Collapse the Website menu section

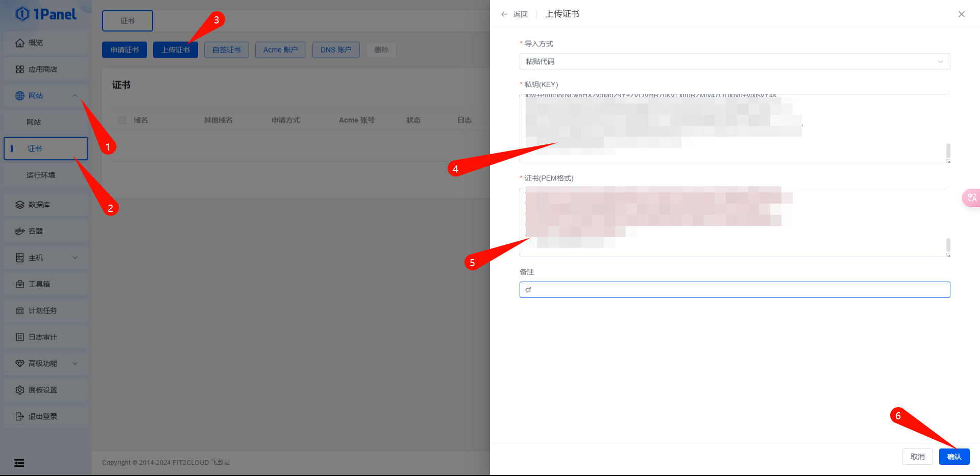coord(75,96)
